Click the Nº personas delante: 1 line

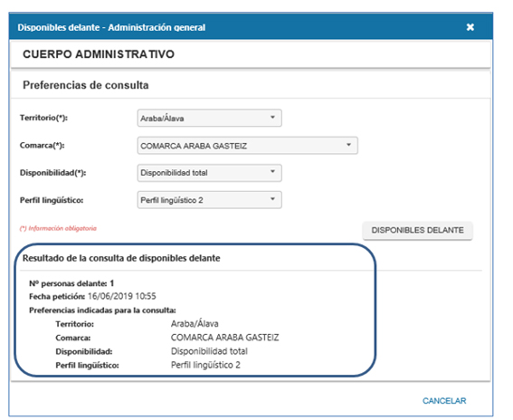71,283
